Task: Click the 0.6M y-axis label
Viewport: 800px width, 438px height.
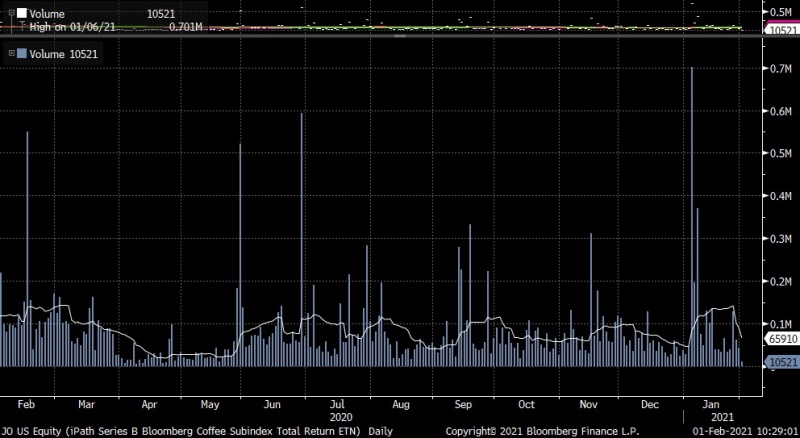Action: (780, 111)
